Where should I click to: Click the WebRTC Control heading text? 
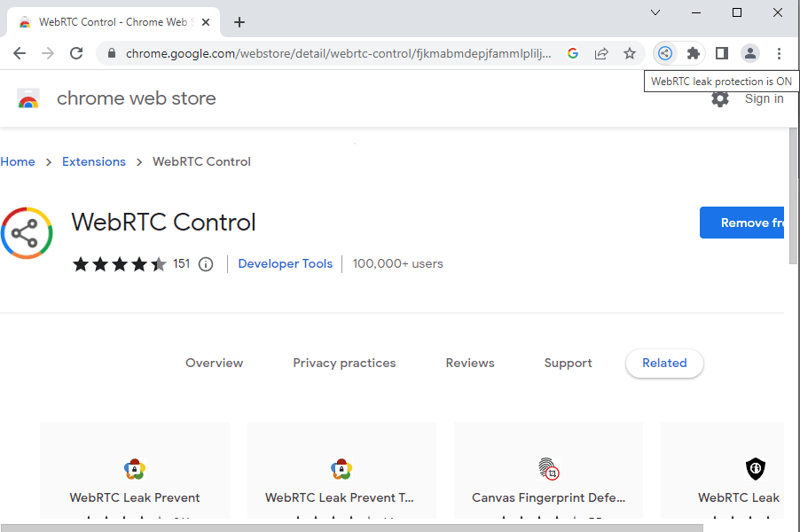[163, 223]
